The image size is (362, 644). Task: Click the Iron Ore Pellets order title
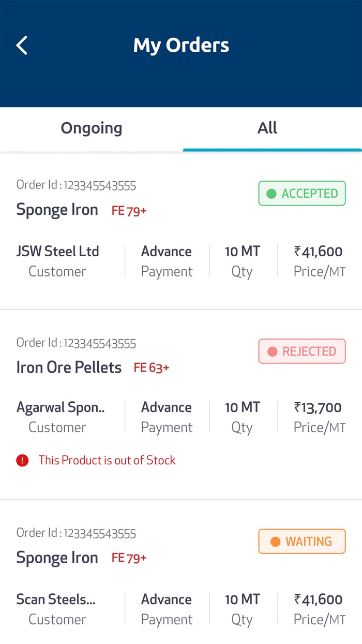(69, 368)
